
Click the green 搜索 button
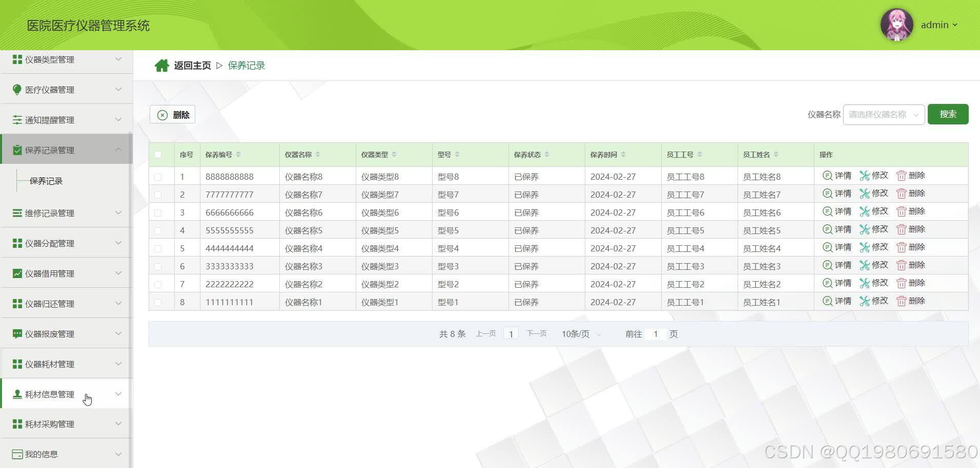click(x=948, y=114)
